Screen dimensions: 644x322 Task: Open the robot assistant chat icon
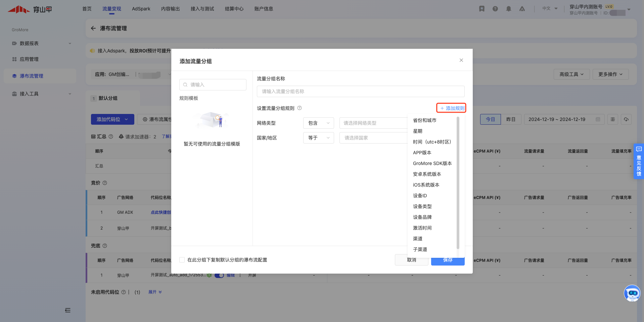(632, 293)
